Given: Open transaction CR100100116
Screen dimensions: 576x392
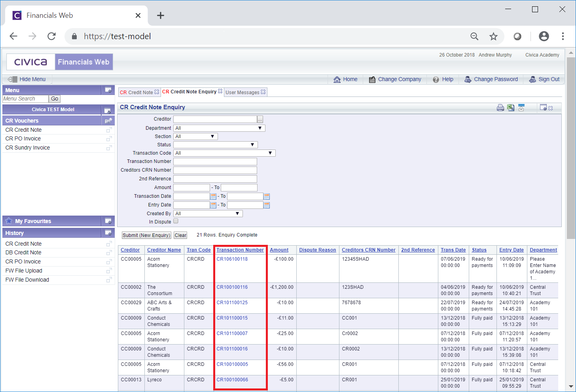Looking at the screenshot, I should tap(232, 287).
